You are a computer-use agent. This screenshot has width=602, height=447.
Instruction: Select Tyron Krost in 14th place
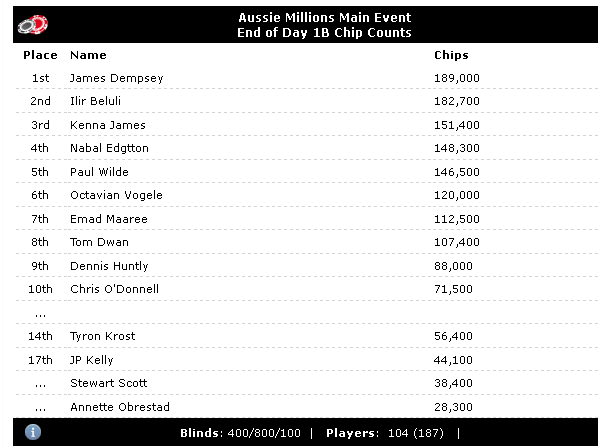coord(102,336)
